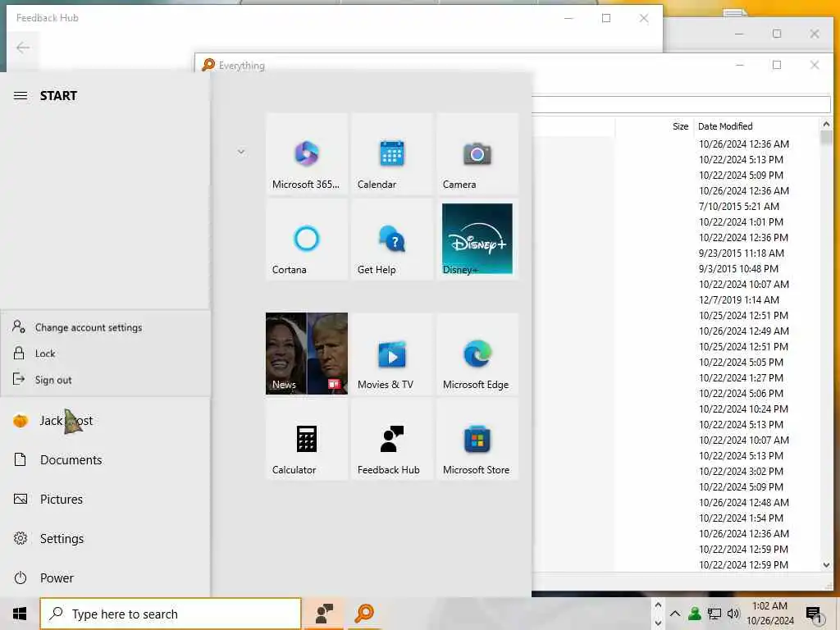Click the Windows Start button
Viewport: 840px width, 630px height.
click(20, 614)
